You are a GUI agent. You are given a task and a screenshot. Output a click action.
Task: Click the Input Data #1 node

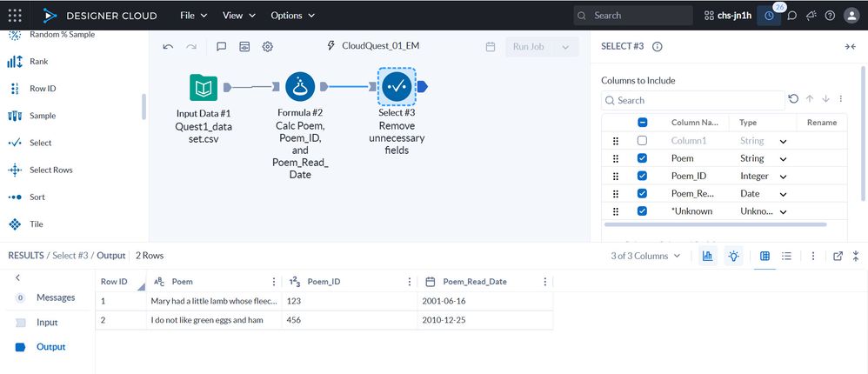pos(204,87)
